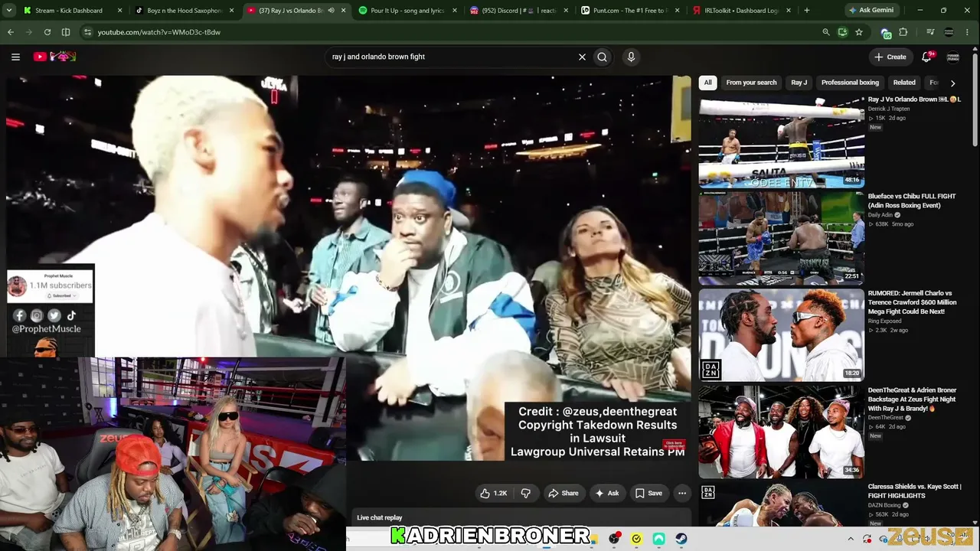Go back one page in browser

(x=11, y=32)
